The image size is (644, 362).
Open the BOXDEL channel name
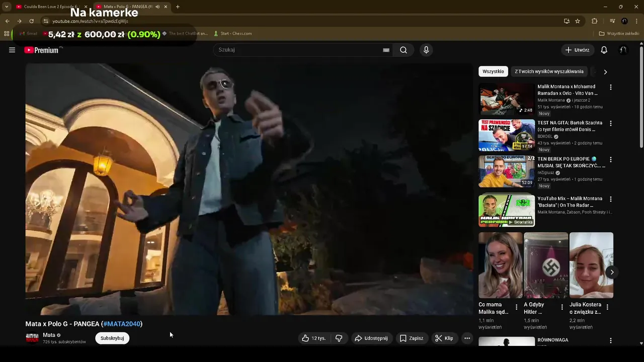point(545,136)
